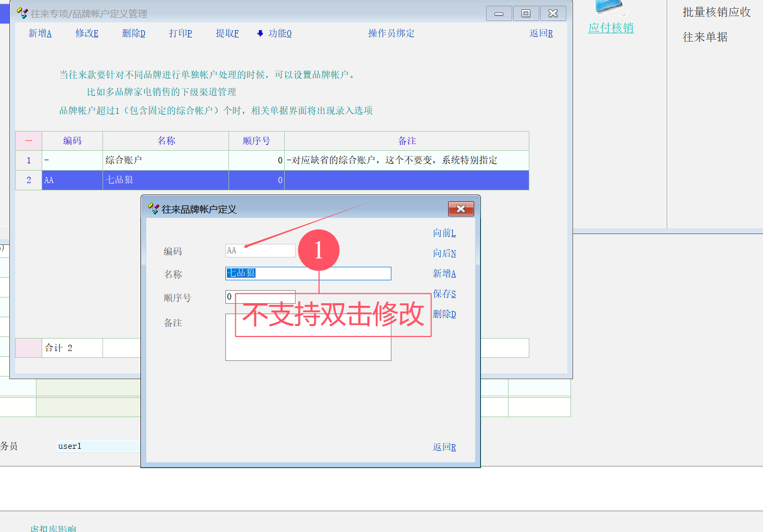Click 提取F in the main toolbar
The width and height of the screenshot is (763, 532).
pos(227,33)
